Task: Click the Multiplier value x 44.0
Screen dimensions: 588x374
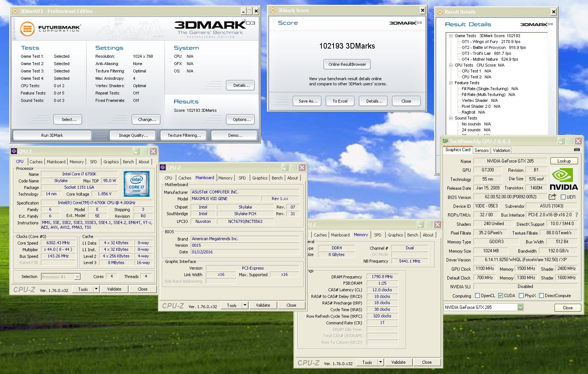Action: pos(58,249)
